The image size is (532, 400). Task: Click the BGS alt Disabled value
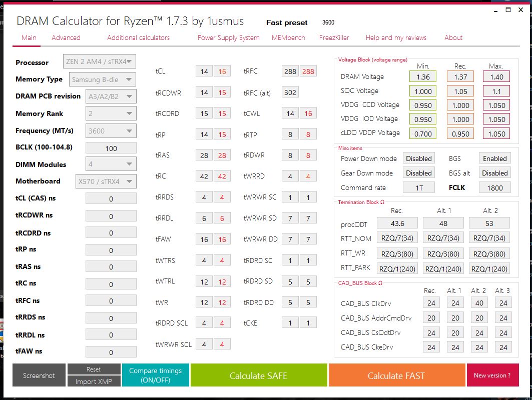click(x=494, y=173)
